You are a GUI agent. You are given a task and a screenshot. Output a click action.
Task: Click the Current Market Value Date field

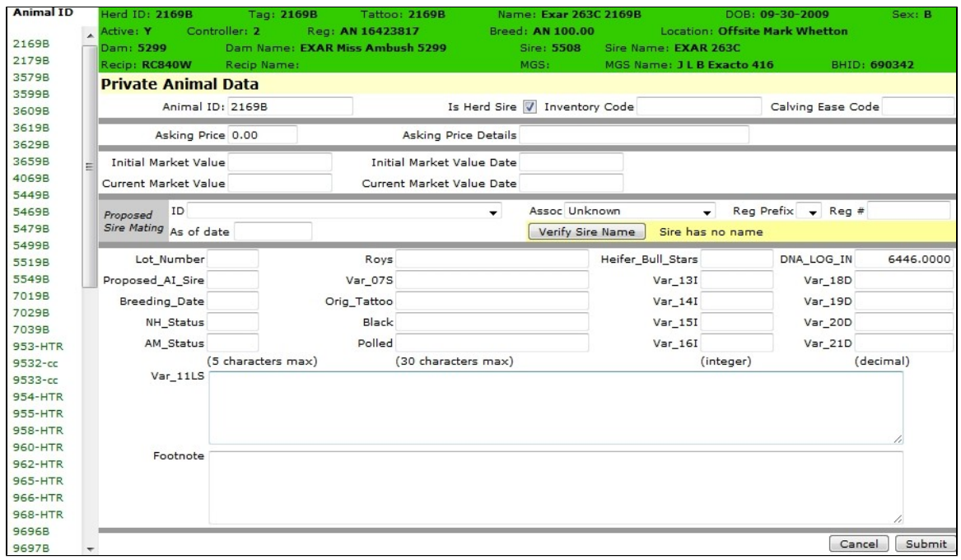571,183
